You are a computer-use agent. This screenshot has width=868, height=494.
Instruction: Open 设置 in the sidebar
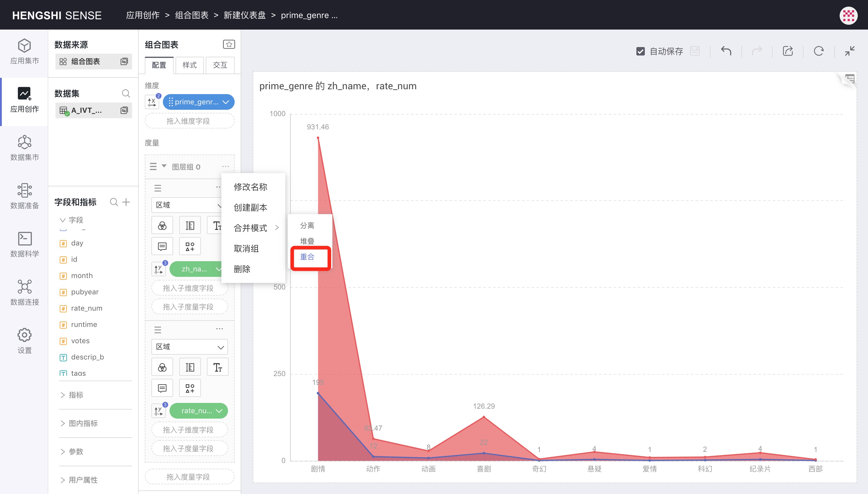tap(24, 341)
